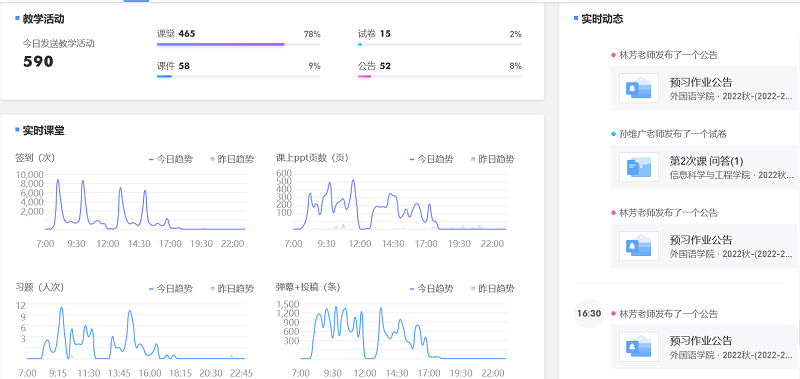The image size is (800, 379).
Task: Click the test paper icon beside 第2次课 问答(1)
Action: (x=639, y=167)
